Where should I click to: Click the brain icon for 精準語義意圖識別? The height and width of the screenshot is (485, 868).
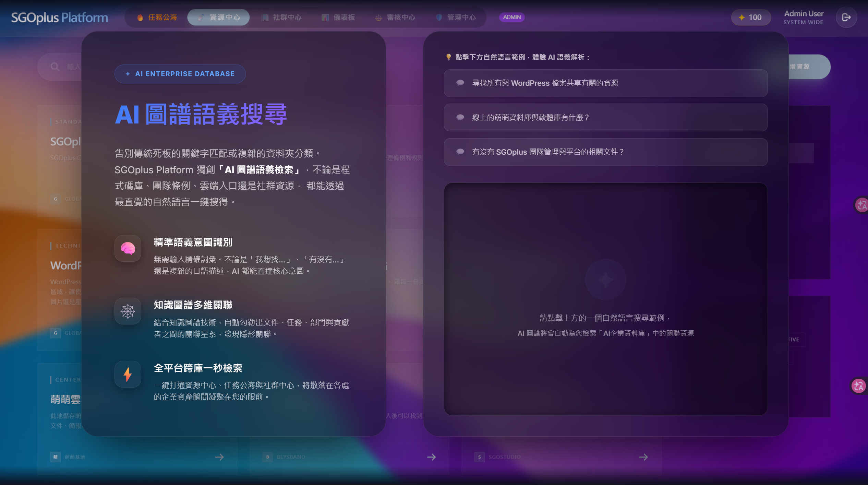pyautogui.click(x=128, y=248)
